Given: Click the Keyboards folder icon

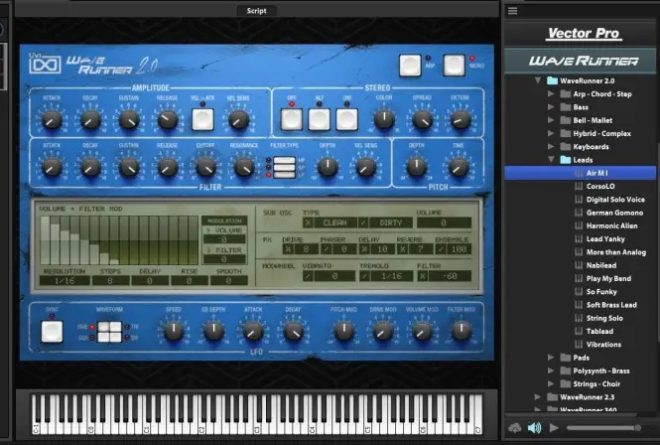Looking at the screenshot, I should 565,147.
